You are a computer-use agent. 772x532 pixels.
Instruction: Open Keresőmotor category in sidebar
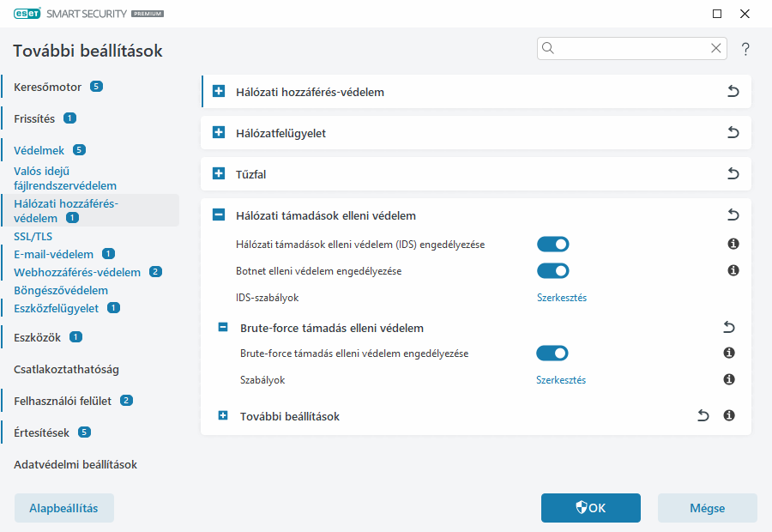(x=47, y=87)
